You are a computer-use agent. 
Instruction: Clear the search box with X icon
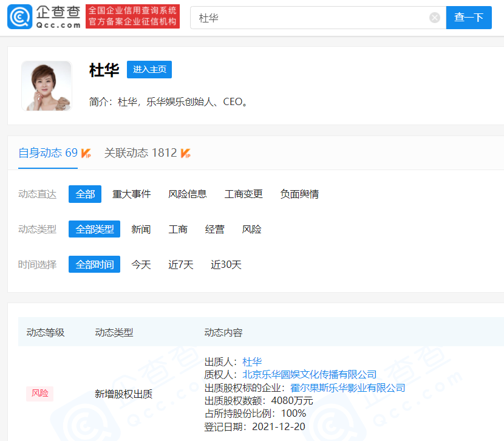tap(435, 18)
